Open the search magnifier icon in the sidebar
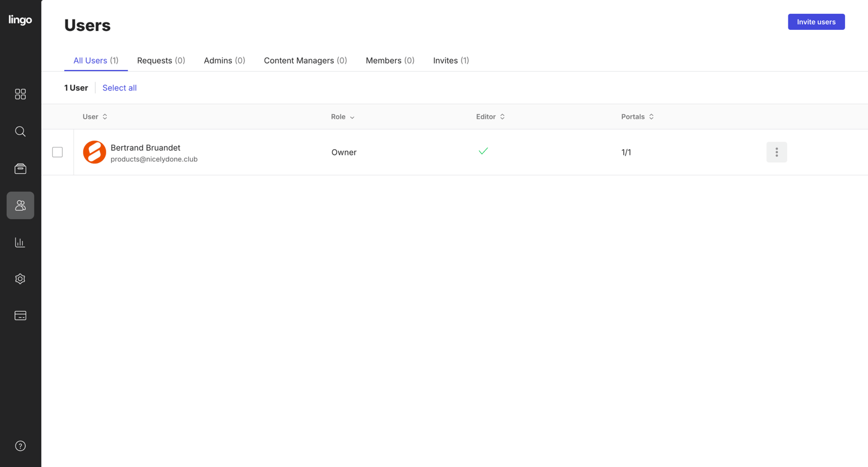The height and width of the screenshot is (467, 868). (x=20, y=131)
